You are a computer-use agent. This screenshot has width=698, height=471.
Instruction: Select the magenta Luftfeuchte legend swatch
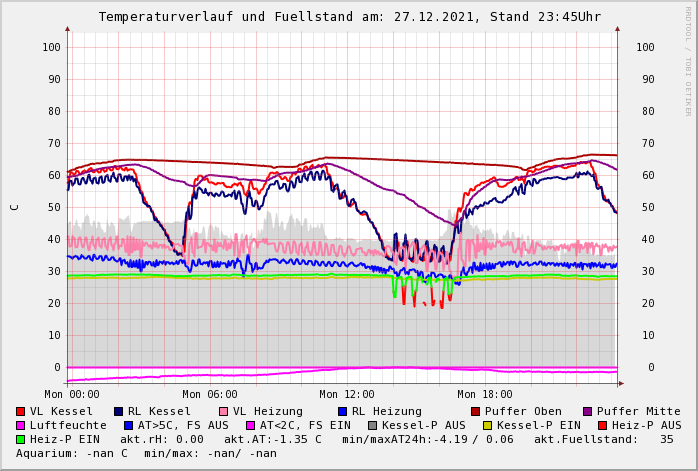tap(21, 425)
